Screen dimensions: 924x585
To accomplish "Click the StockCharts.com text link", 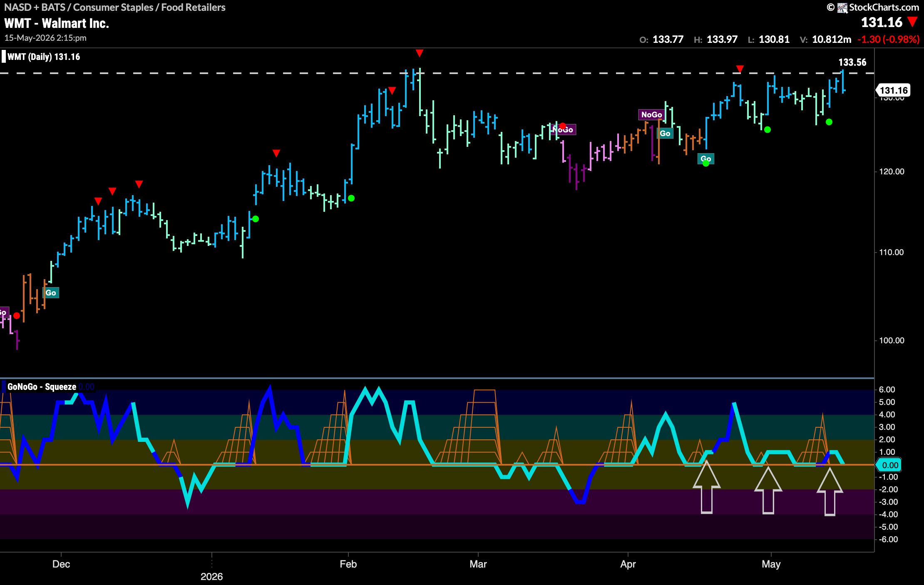I will click(884, 7).
